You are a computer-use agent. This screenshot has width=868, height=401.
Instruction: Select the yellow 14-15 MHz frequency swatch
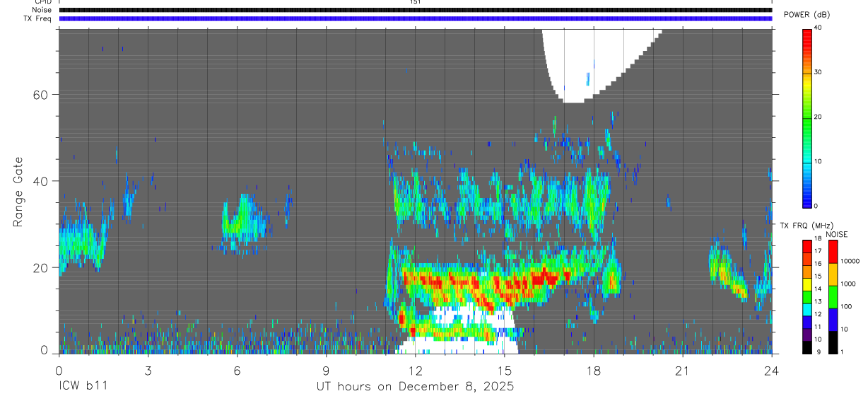807,284
